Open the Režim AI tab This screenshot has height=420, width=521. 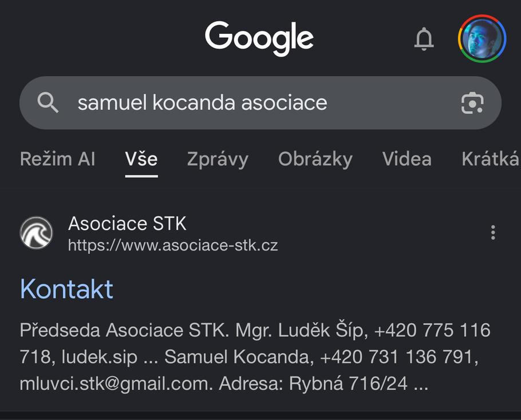57,159
